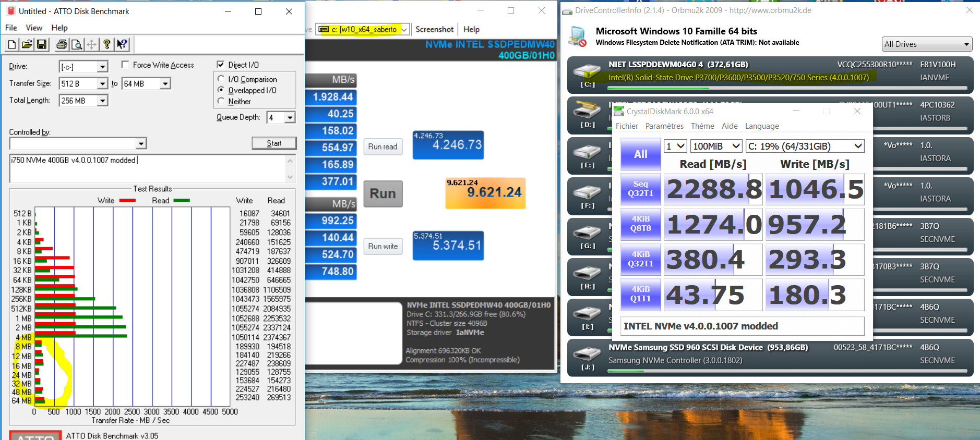Select the F: drive icon in DriveControllerInfo
The image size is (980, 440).
point(588,192)
